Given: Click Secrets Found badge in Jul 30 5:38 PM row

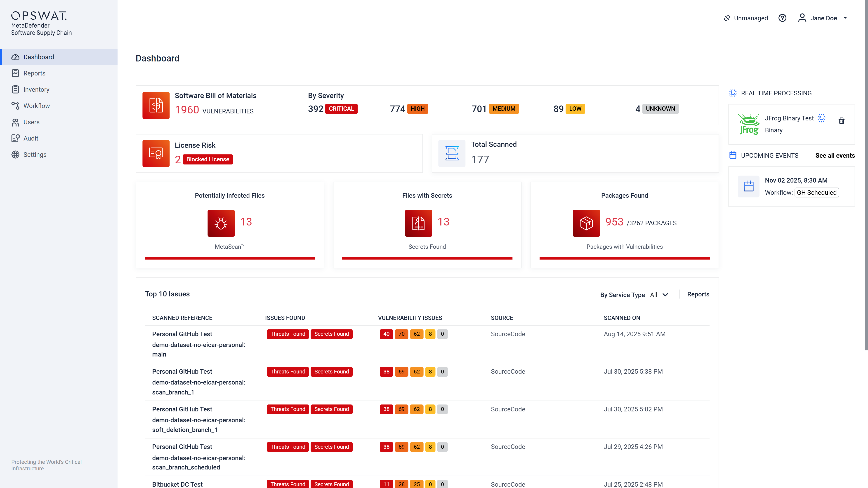Looking at the screenshot, I should click(332, 371).
